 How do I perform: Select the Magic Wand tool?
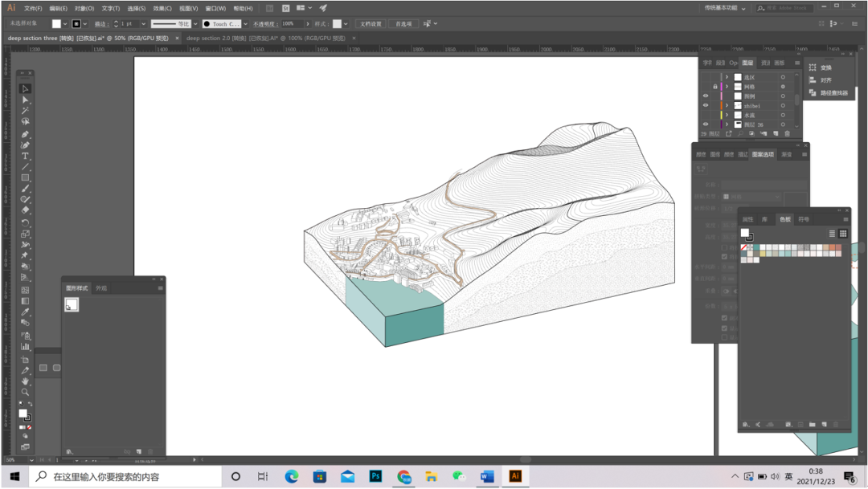point(26,111)
